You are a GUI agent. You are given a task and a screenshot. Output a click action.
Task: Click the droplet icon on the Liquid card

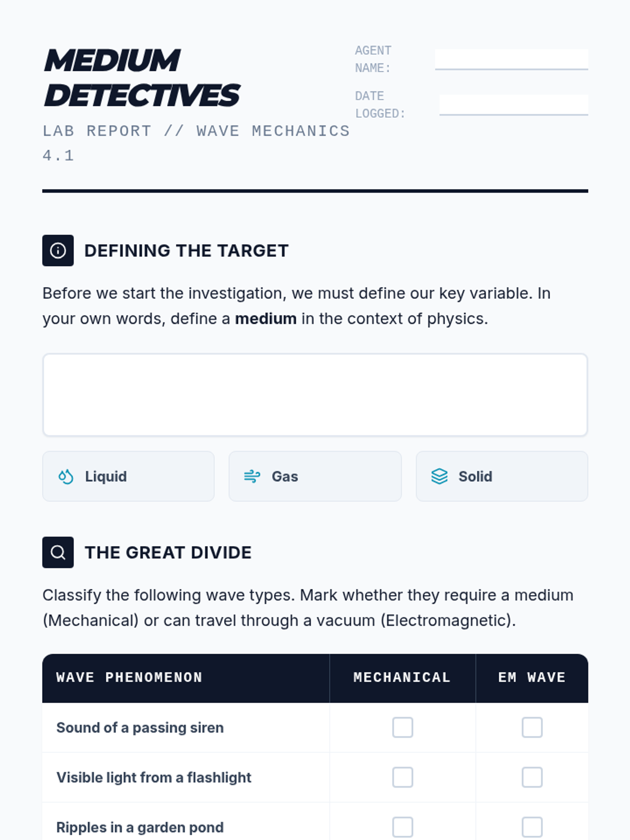[66, 476]
